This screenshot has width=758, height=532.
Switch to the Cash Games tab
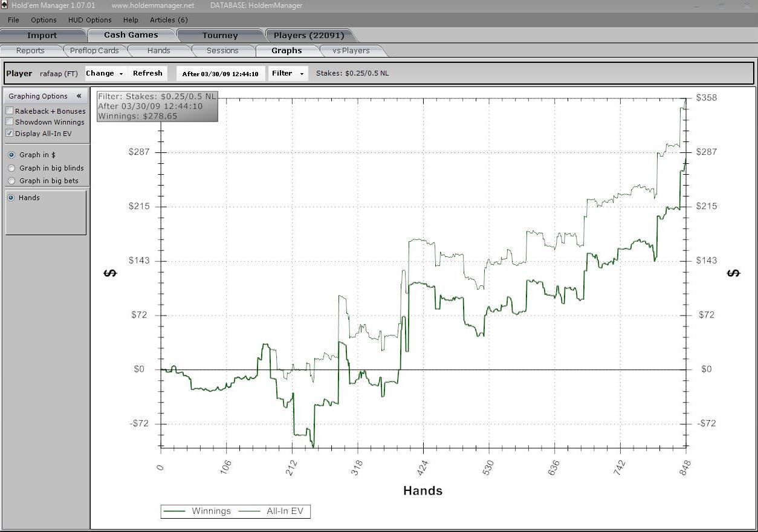(x=131, y=35)
